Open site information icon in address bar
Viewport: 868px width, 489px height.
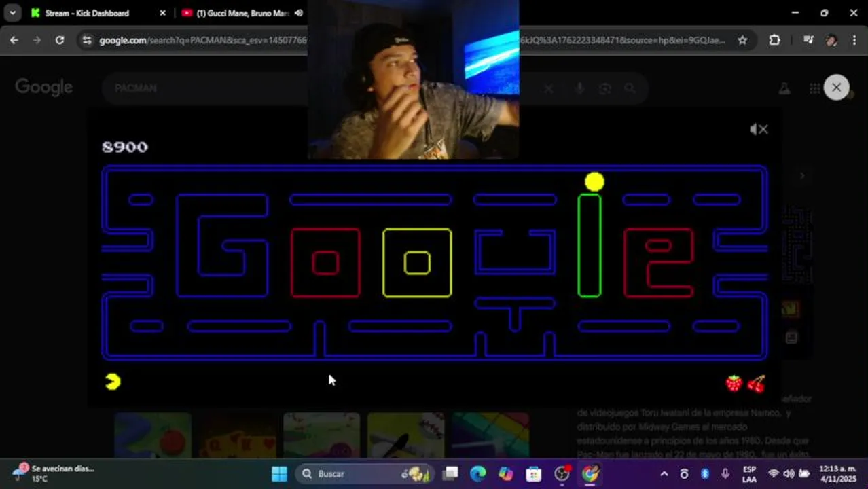pos(86,40)
